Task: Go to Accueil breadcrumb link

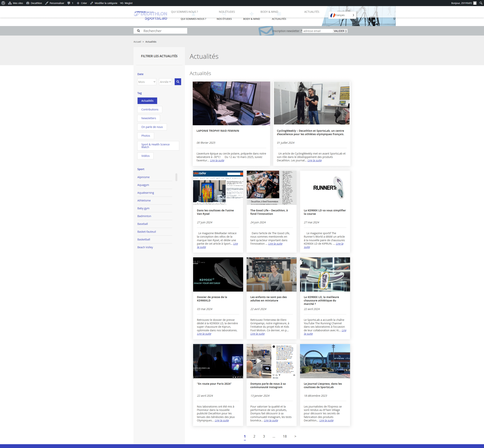Action: [137, 42]
